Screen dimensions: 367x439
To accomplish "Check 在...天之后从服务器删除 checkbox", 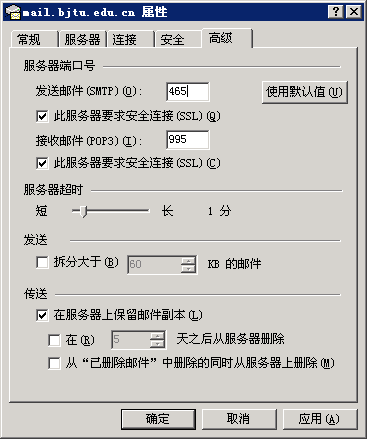I will pos(54,340).
